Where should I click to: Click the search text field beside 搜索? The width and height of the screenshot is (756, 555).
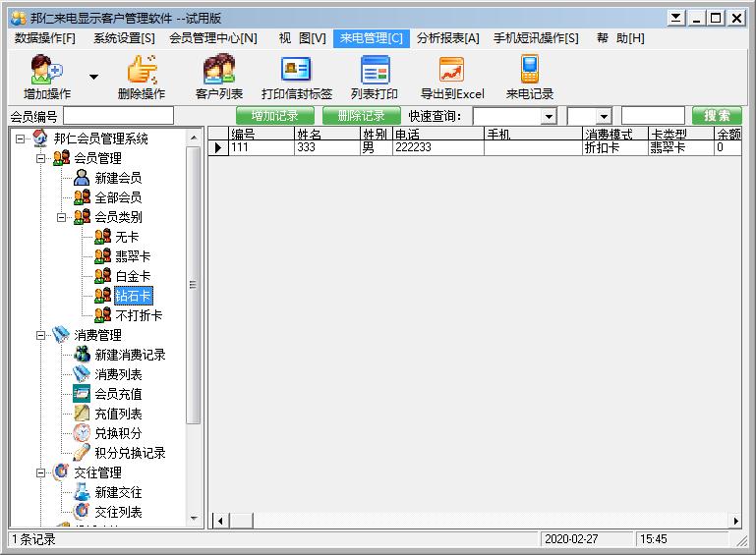pyautogui.click(x=653, y=116)
